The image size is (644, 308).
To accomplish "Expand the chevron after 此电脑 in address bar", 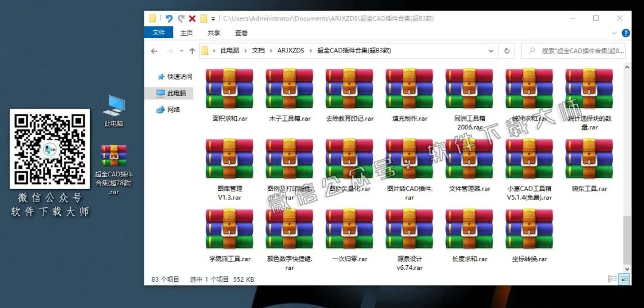I will click(x=246, y=51).
